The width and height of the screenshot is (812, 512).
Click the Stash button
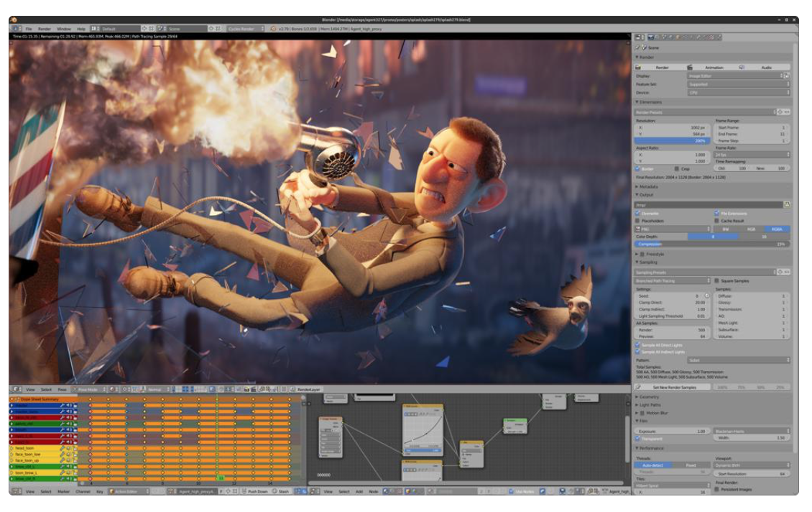281,491
